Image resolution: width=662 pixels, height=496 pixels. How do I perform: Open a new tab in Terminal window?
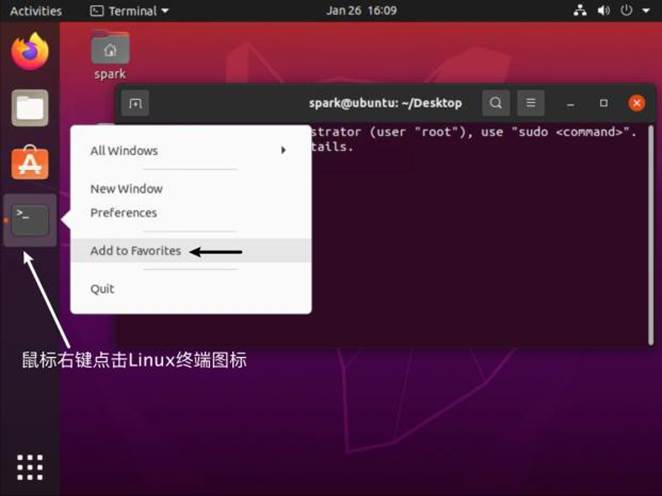tap(135, 103)
